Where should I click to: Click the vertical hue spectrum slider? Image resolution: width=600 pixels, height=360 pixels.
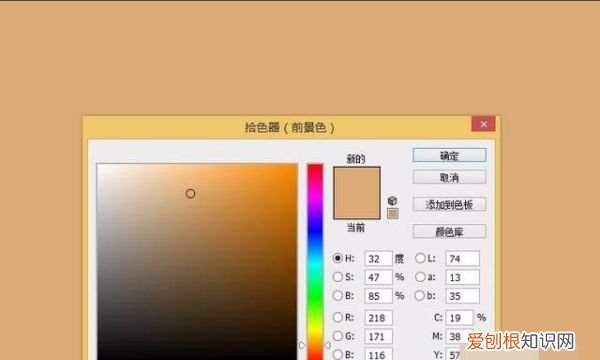click(x=315, y=262)
